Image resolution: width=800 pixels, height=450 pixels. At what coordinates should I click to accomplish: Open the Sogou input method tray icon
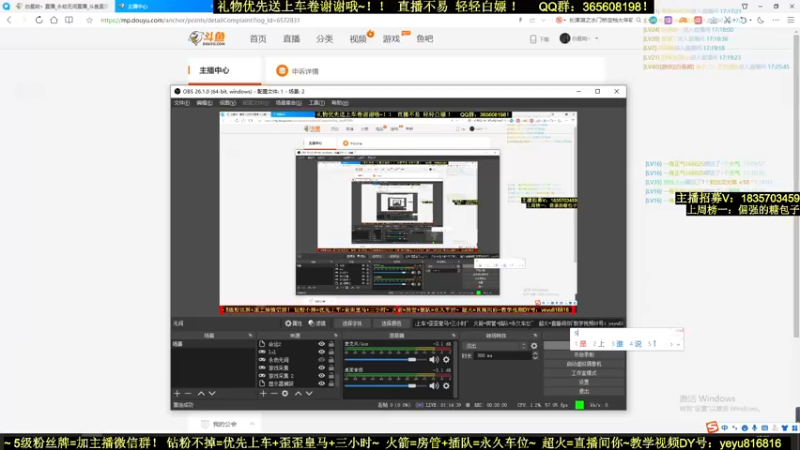[x=712, y=427]
